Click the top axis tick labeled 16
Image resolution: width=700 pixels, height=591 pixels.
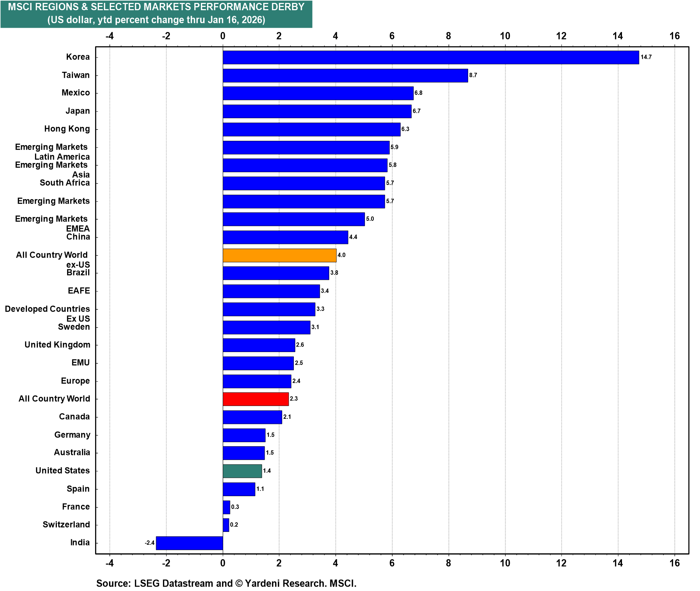[674, 36]
